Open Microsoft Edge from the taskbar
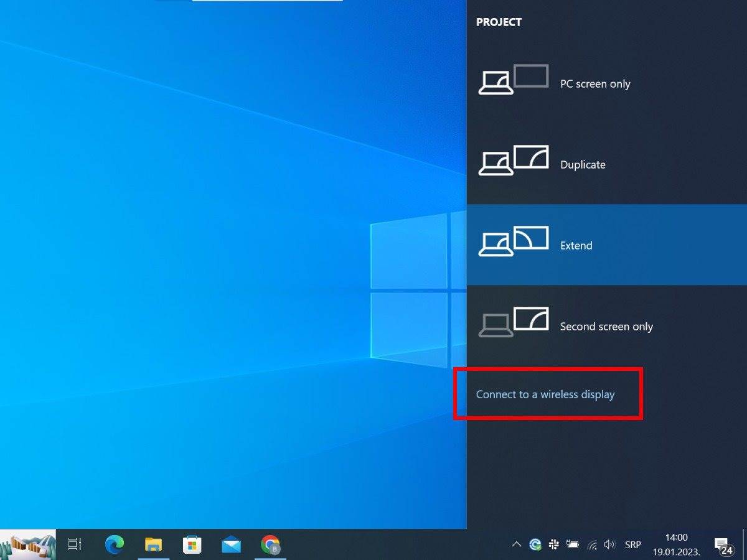The height and width of the screenshot is (560, 747). click(x=115, y=544)
